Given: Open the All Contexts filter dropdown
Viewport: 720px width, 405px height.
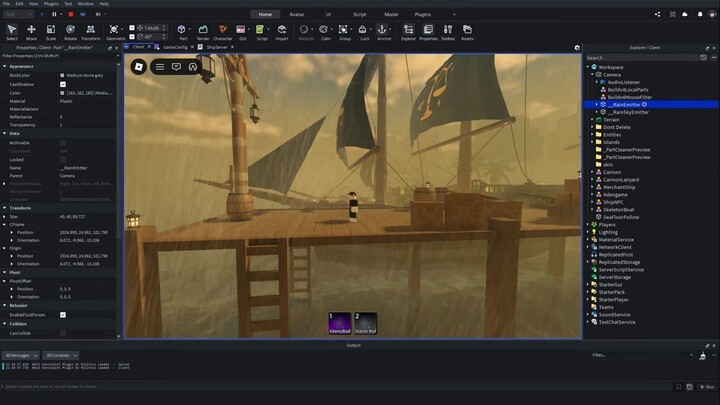Looking at the screenshot, I should (x=61, y=355).
